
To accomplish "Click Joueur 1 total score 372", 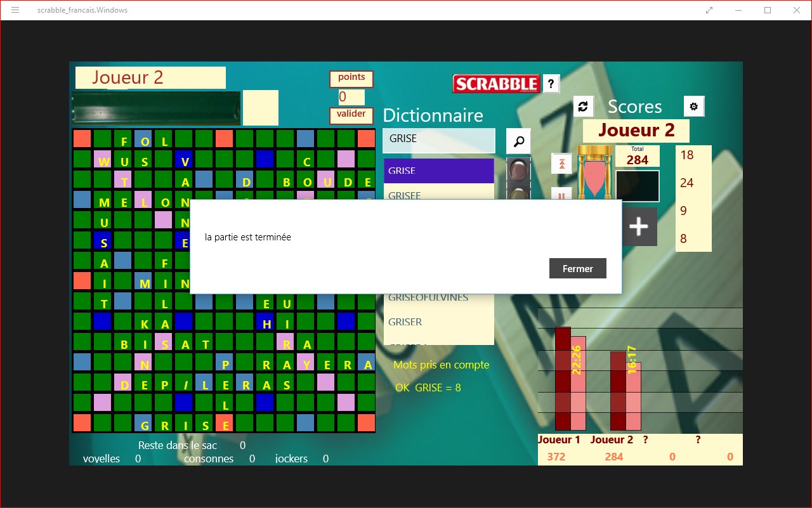I will point(556,457).
